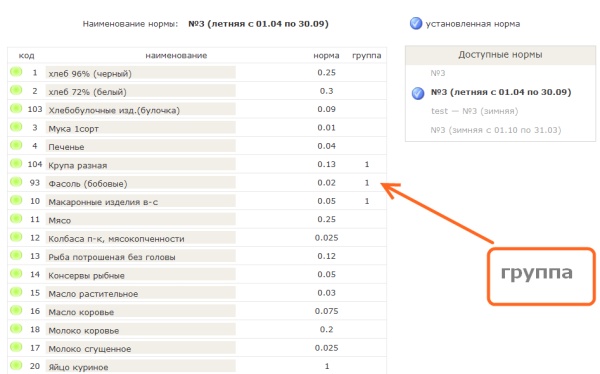
Task: Click Колбаса п-к, мясокопченности name field
Action: click(x=140, y=238)
